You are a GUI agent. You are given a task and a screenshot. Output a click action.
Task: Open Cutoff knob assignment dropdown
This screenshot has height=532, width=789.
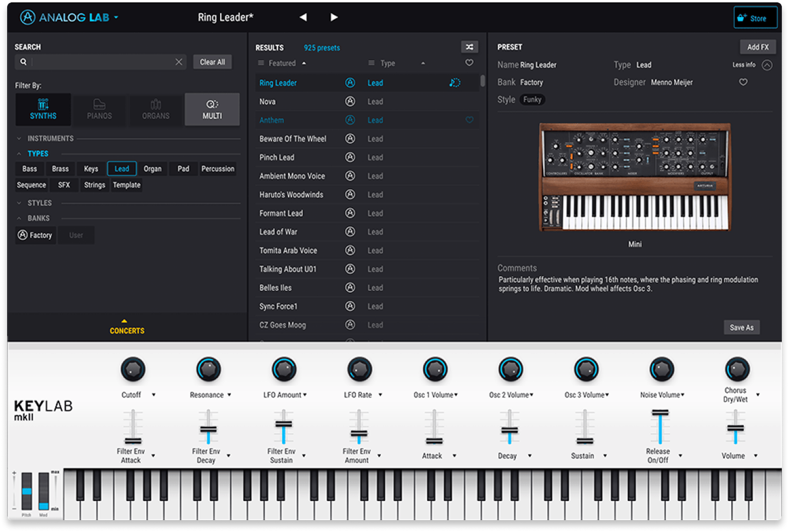(x=154, y=395)
